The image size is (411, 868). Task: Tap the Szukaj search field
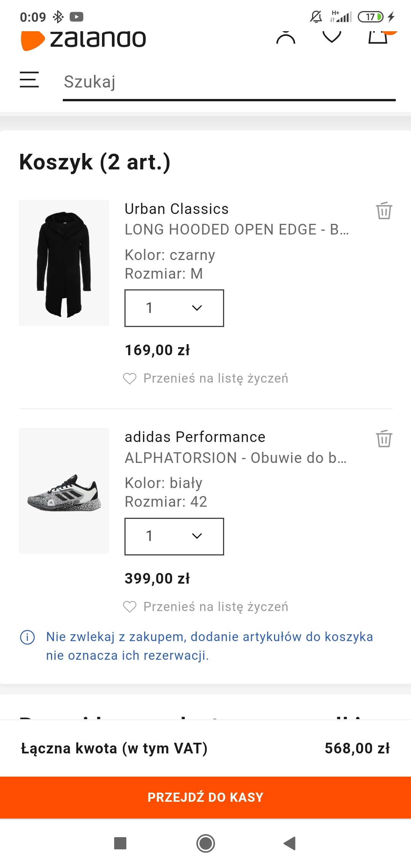[x=229, y=82]
